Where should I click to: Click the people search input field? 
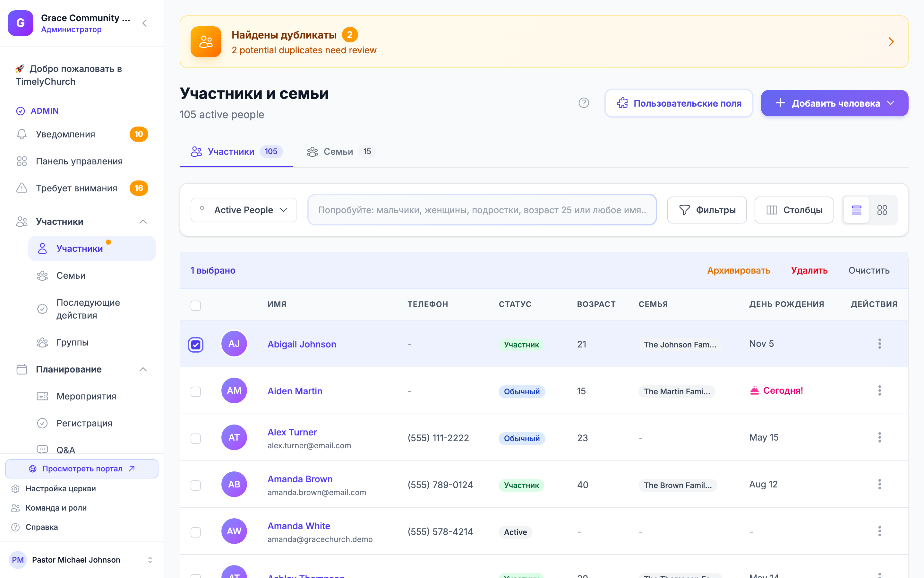click(x=482, y=210)
